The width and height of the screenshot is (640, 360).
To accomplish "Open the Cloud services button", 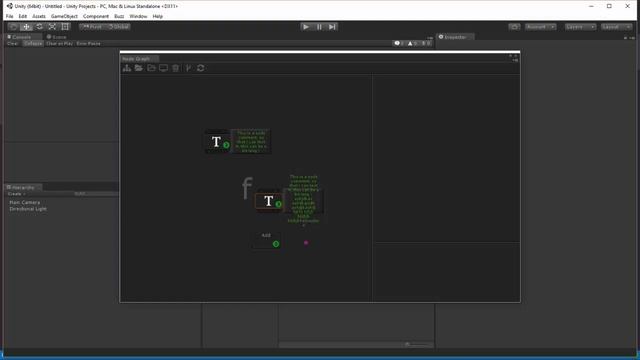I will (514, 27).
